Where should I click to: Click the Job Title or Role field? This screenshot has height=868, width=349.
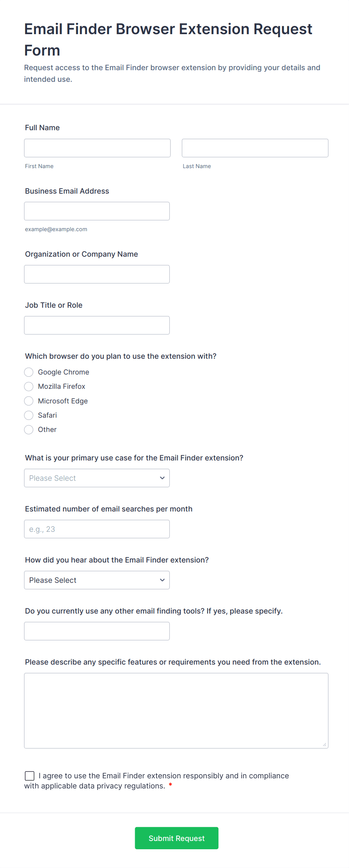[x=97, y=325]
